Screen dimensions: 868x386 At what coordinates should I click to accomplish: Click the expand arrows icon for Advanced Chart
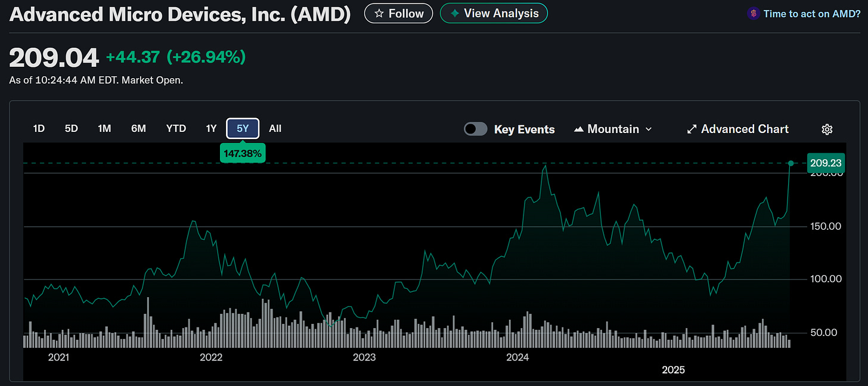(692, 129)
